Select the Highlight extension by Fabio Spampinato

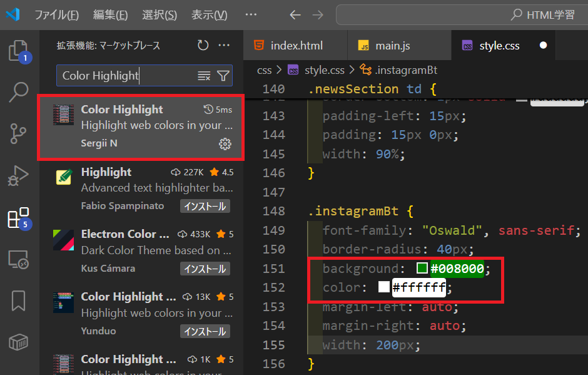point(141,189)
